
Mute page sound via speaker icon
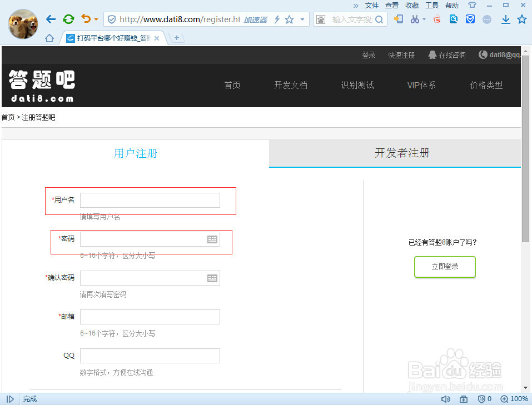[x=445, y=399]
